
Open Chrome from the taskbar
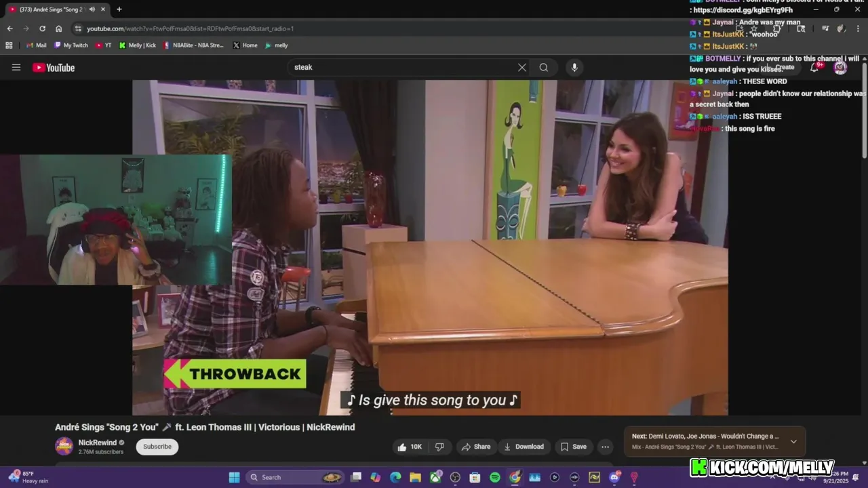coord(515,477)
